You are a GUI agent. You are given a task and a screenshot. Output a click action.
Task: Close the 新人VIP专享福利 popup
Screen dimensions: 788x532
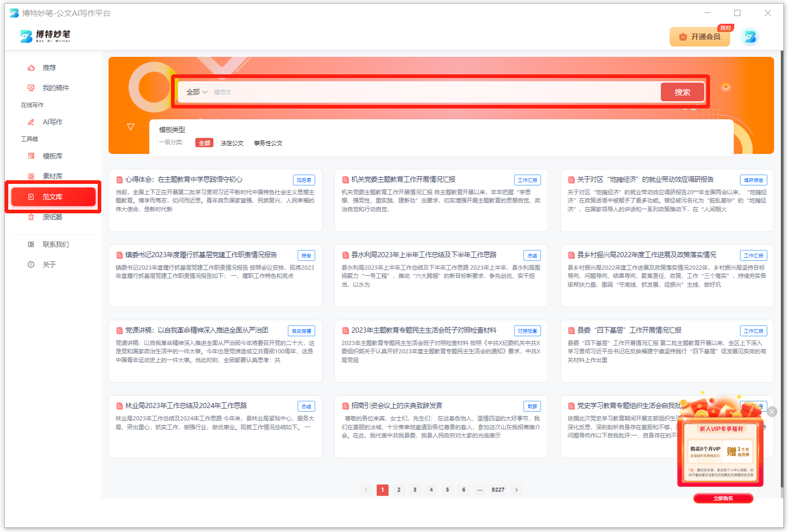[x=772, y=411]
